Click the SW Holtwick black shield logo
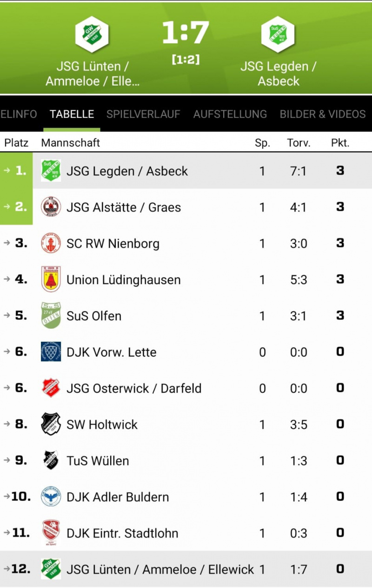 (x=51, y=424)
